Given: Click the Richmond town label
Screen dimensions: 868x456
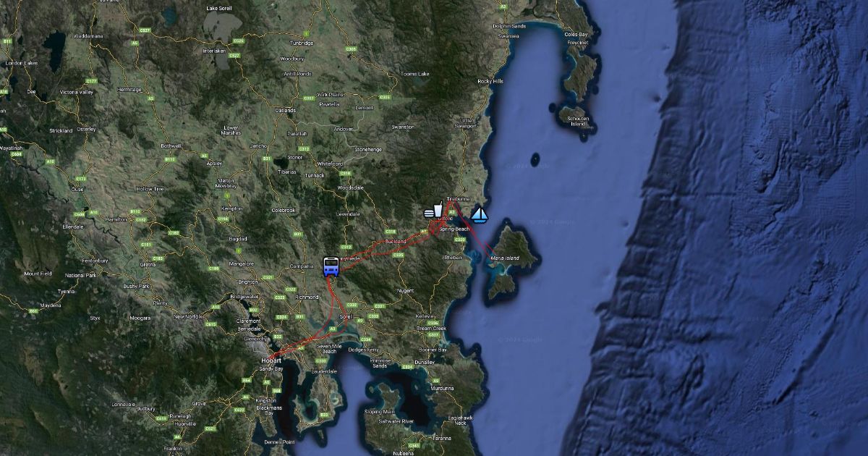Looking at the screenshot, I should click(307, 297).
